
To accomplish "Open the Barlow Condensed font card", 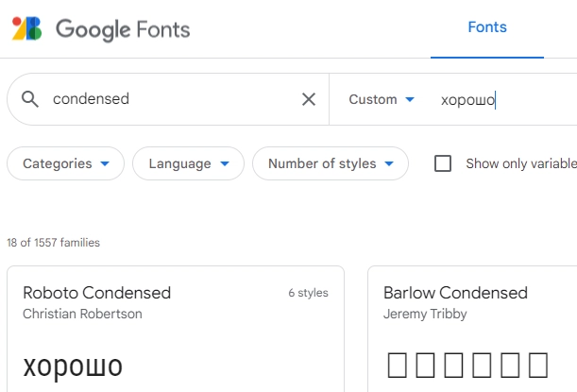I will pos(472,329).
